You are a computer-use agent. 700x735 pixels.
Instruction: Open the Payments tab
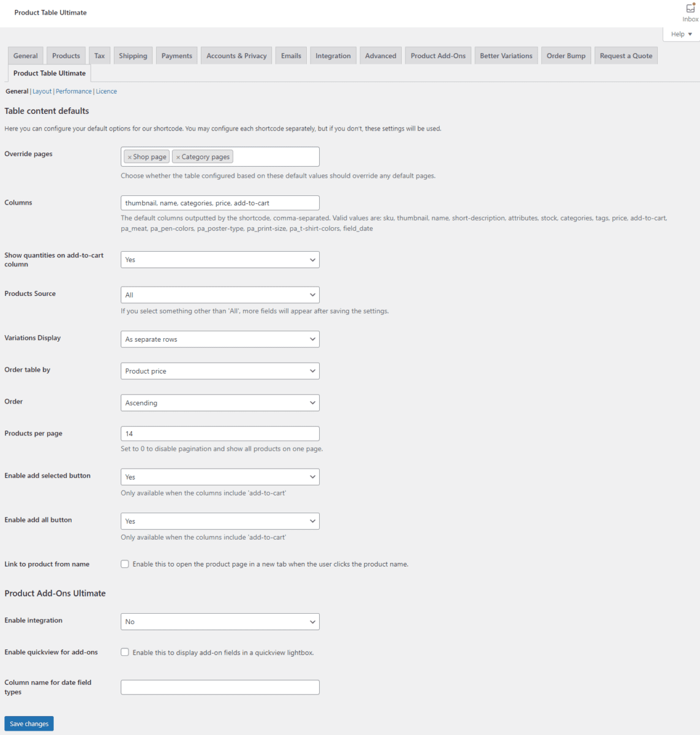click(177, 56)
